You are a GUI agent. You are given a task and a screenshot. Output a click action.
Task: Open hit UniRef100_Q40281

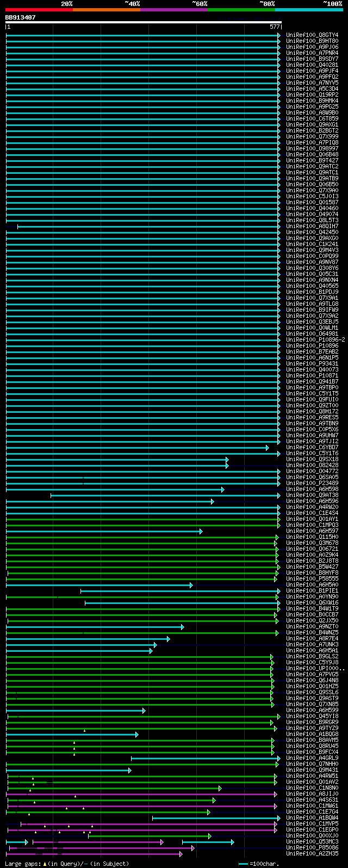click(312, 65)
